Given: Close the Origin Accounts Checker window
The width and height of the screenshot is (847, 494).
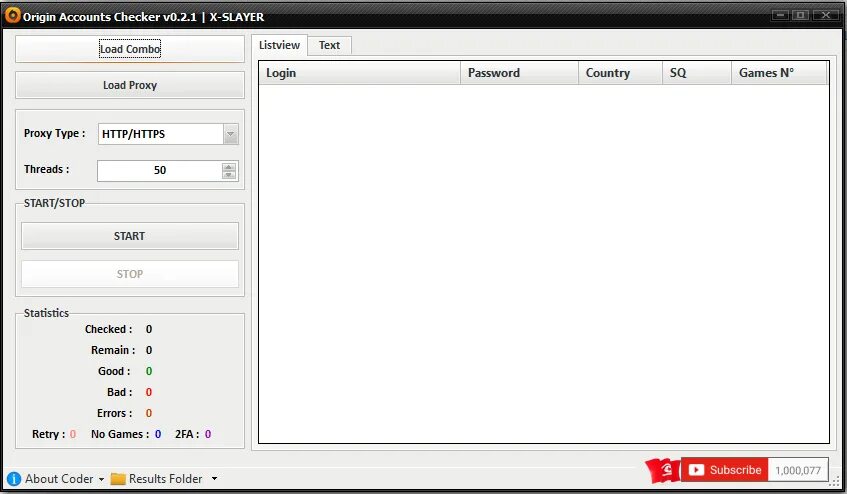Looking at the screenshot, I should [826, 15].
